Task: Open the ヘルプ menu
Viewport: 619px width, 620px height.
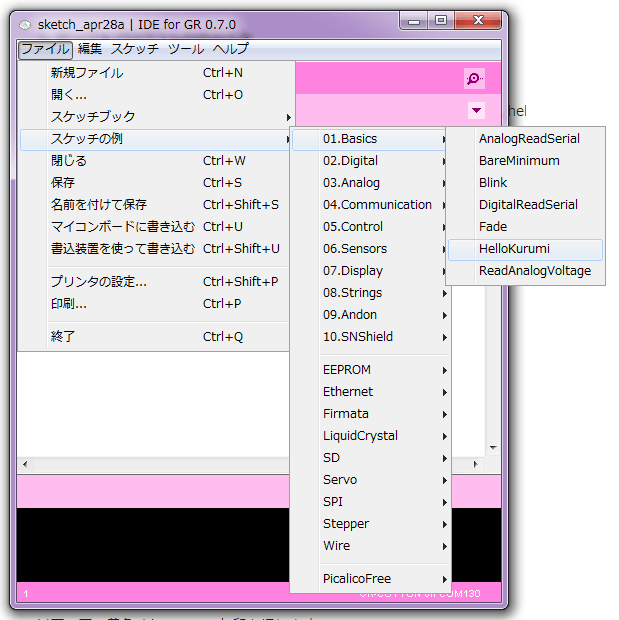Action: click(230, 49)
